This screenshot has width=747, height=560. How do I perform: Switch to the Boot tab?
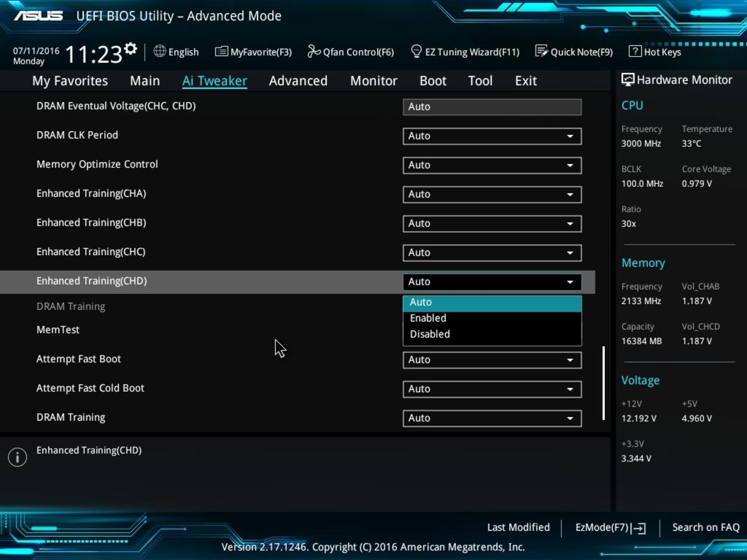pyautogui.click(x=433, y=81)
